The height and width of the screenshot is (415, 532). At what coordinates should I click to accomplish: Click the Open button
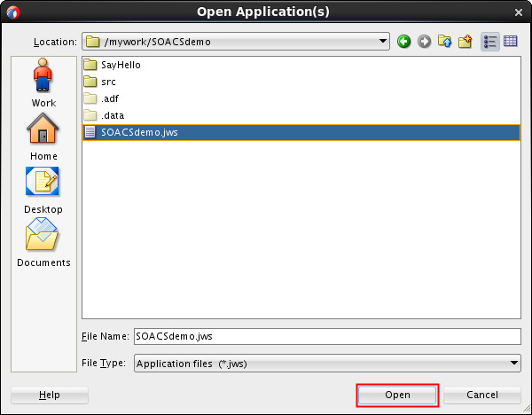coord(397,395)
